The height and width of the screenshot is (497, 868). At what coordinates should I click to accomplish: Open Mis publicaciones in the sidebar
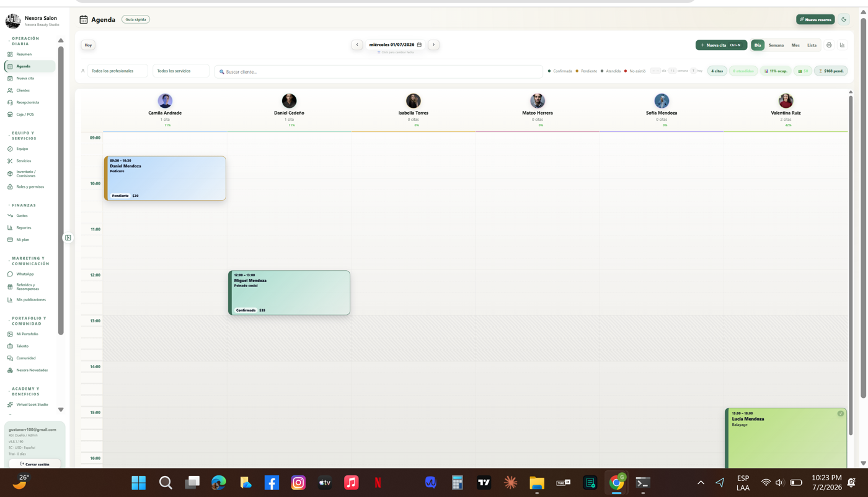click(x=30, y=300)
